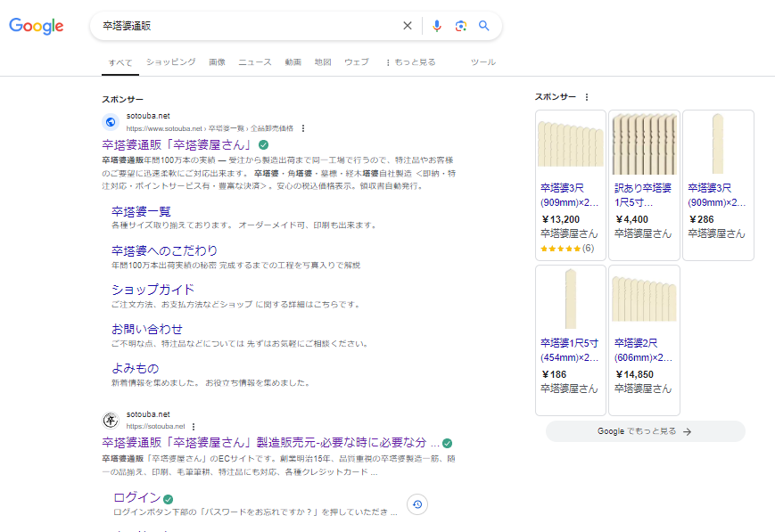Open the sponsor options menu above product cards
This screenshot has width=775, height=532.
click(587, 97)
